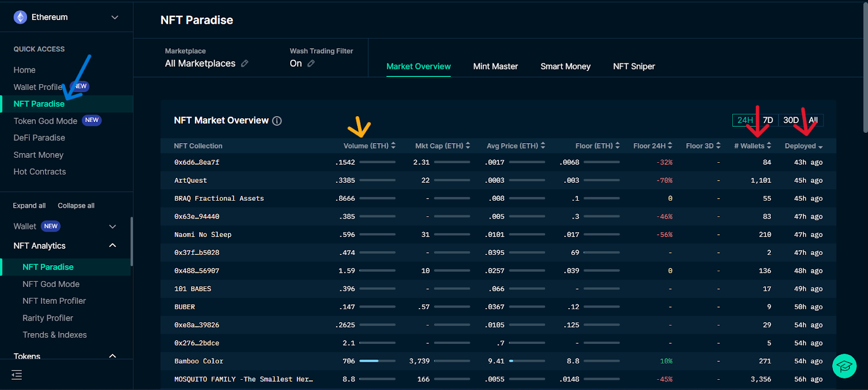Screen dimensions: 868x390
Task: Open the NFT Market Overview info icon
Action: tap(277, 121)
